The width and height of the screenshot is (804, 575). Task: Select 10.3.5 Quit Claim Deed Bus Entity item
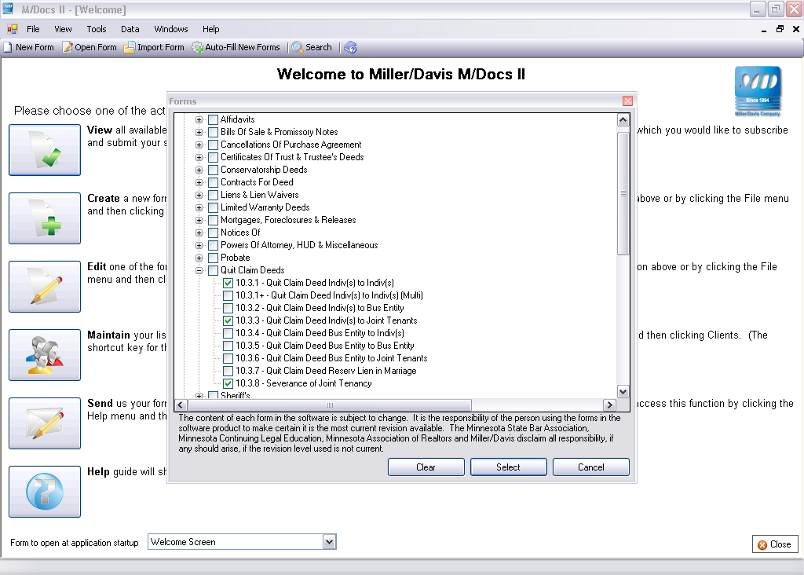click(x=325, y=346)
